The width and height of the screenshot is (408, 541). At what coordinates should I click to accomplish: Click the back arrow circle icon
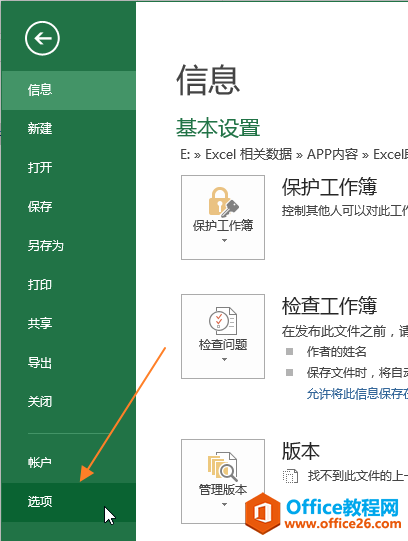pyautogui.click(x=42, y=38)
